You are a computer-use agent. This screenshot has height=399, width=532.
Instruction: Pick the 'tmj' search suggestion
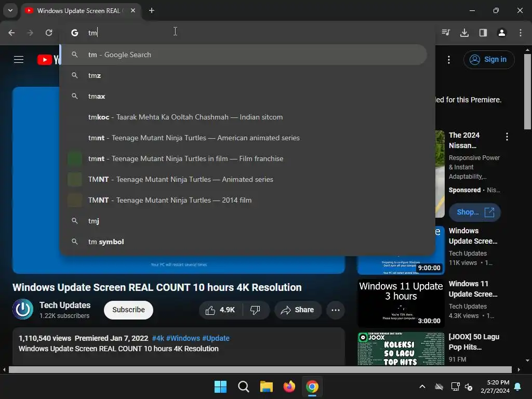pos(243,221)
